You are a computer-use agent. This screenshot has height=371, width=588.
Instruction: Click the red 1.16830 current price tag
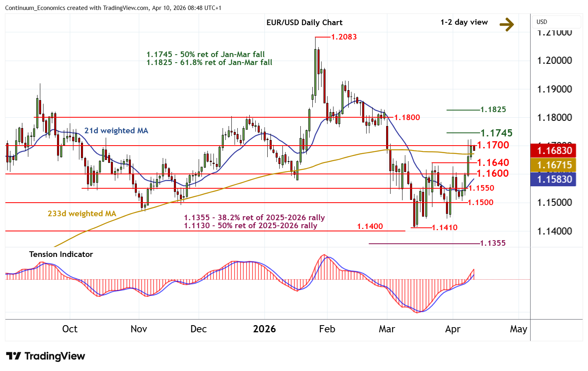(554, 151)
